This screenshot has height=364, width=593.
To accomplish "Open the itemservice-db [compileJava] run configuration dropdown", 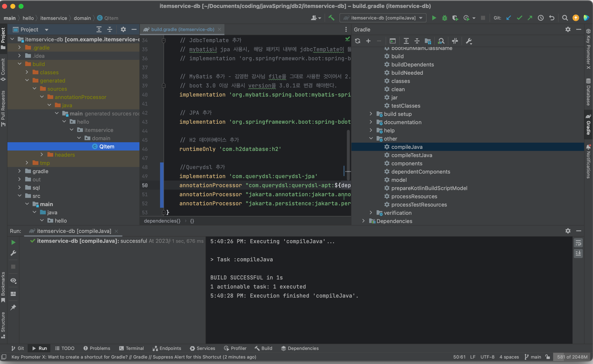I will pos(383,18).
